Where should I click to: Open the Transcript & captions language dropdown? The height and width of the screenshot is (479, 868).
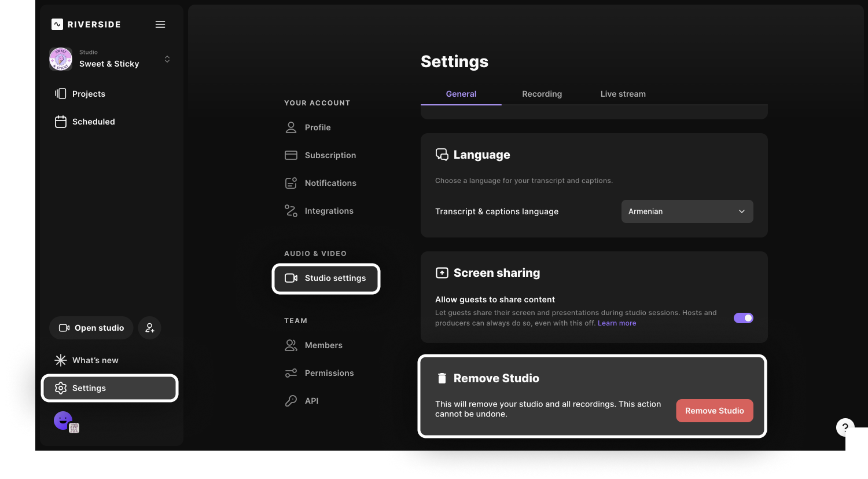pos(687,211)
